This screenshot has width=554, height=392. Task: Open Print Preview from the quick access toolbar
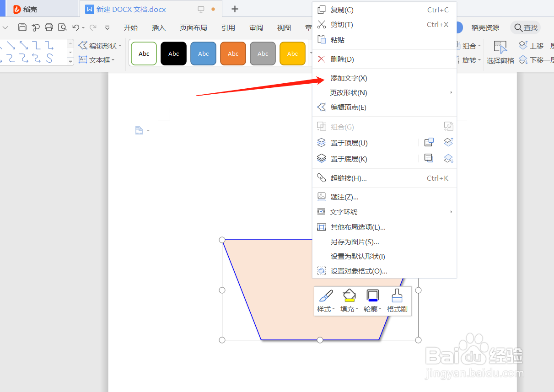point(62,27)
